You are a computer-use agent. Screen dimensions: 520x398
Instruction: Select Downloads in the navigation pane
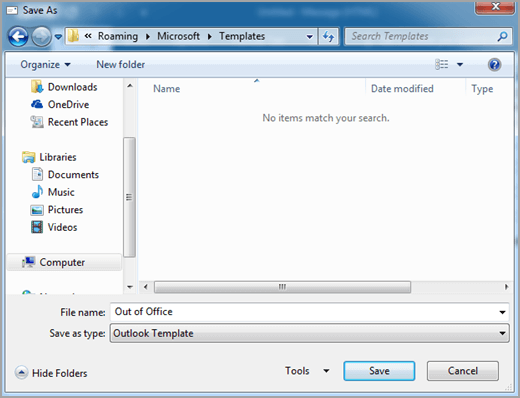click(x=72, y=87)
